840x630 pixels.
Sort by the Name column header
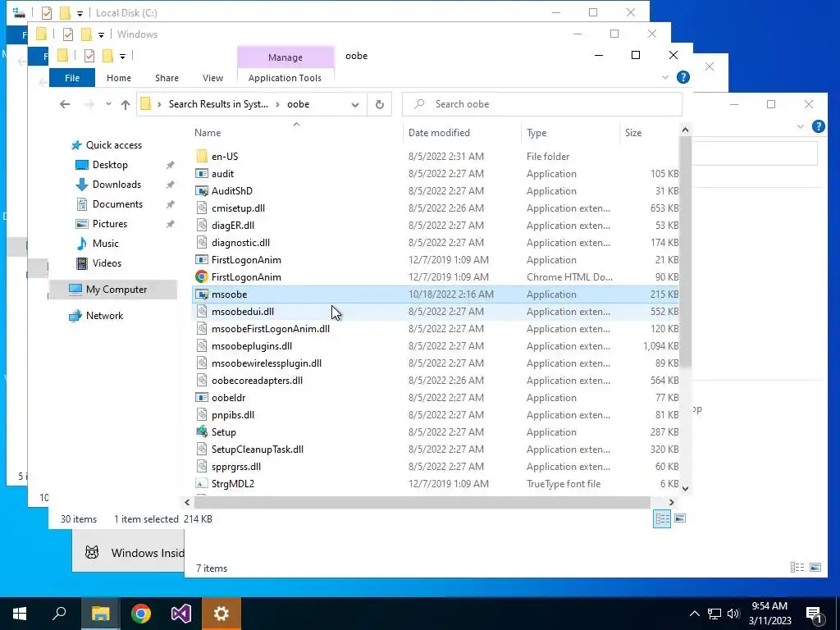[x=208, y=133]
